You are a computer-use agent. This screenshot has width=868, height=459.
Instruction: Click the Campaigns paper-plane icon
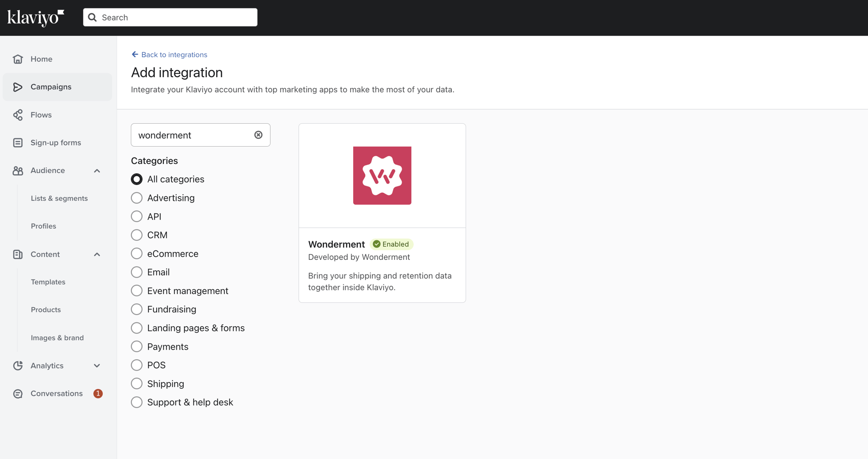tap(18, 87)
